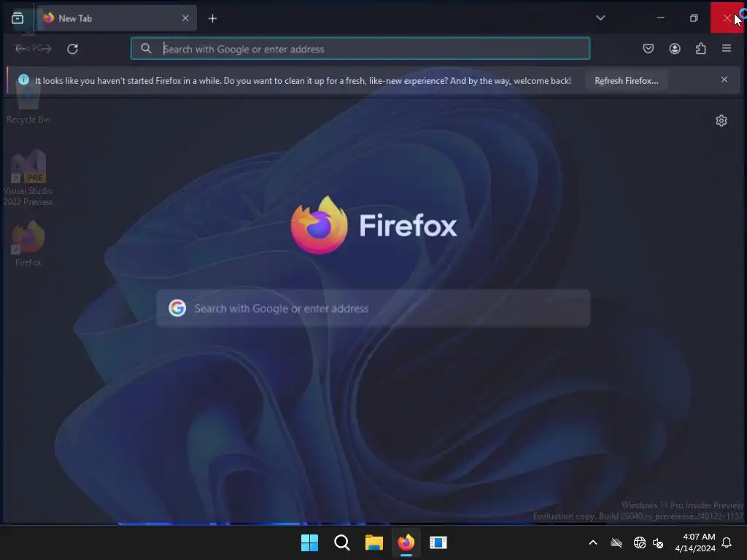Screen dimensions: 747x560
Task: Click the Google G icon in search box
Action: click(177, 308)
